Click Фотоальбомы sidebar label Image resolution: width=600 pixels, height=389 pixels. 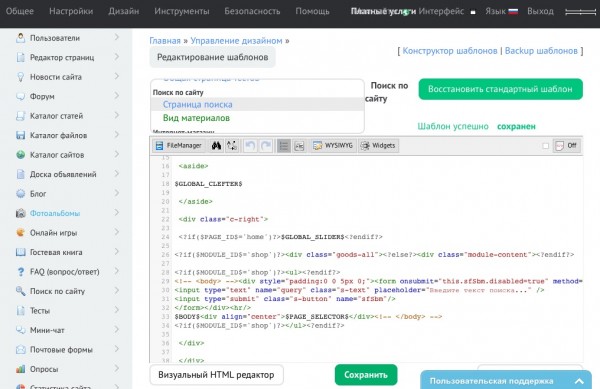tap(55, 213)
